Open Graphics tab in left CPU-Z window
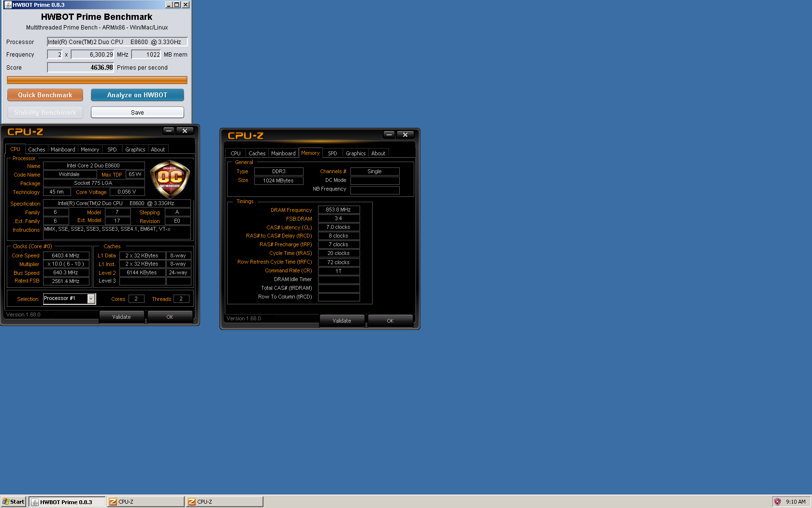The width and height of the screenshot is (812, 508). 135,149
